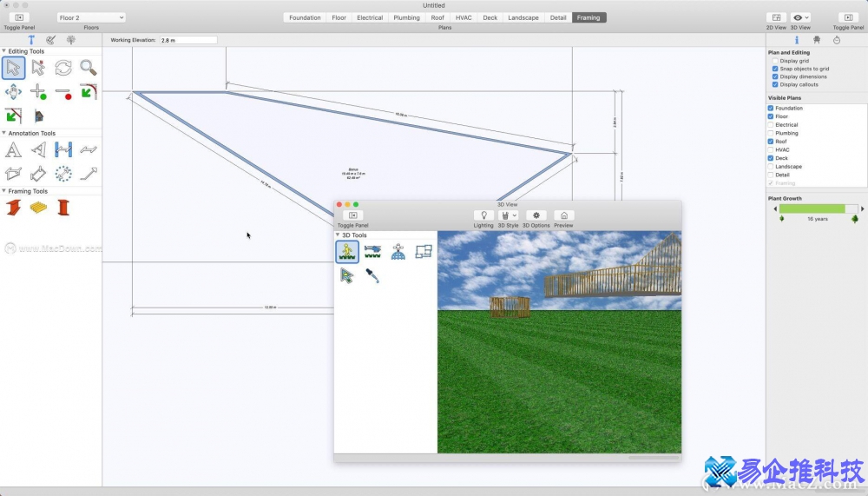Pick the Pan hand tool
The width and height of the screenshot is (868, 496).
pyautogui.click(x=13, y=91)
